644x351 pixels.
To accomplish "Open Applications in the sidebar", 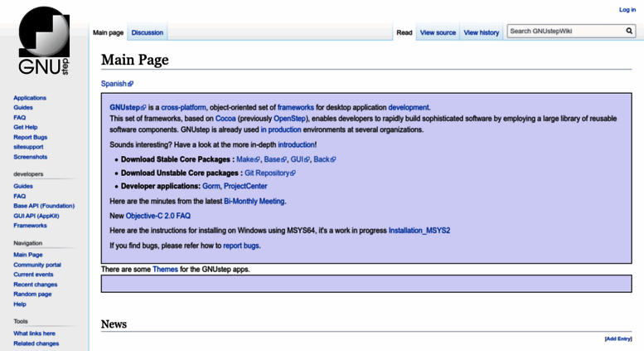I will pyautogui.click(x=30, y=98).
